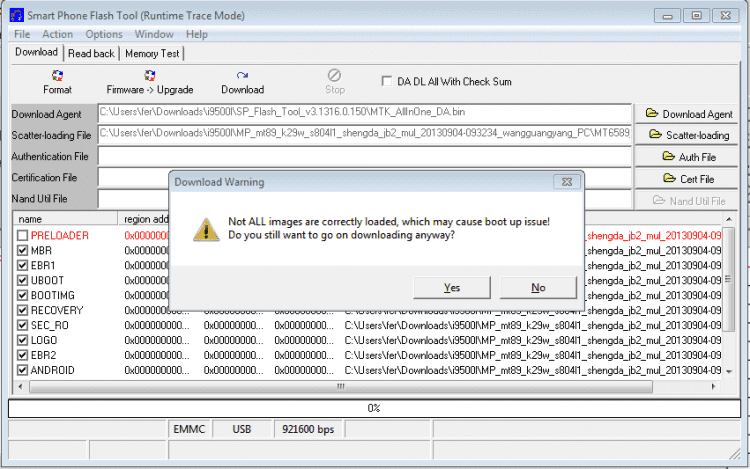
Task: Click the Stop toolbar icon
Action: click(334, 75)
